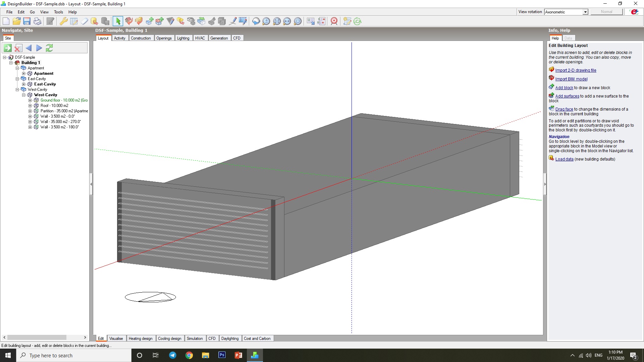Click the LCA toolbar icon
Screen dimensions: 644x362
358,21
